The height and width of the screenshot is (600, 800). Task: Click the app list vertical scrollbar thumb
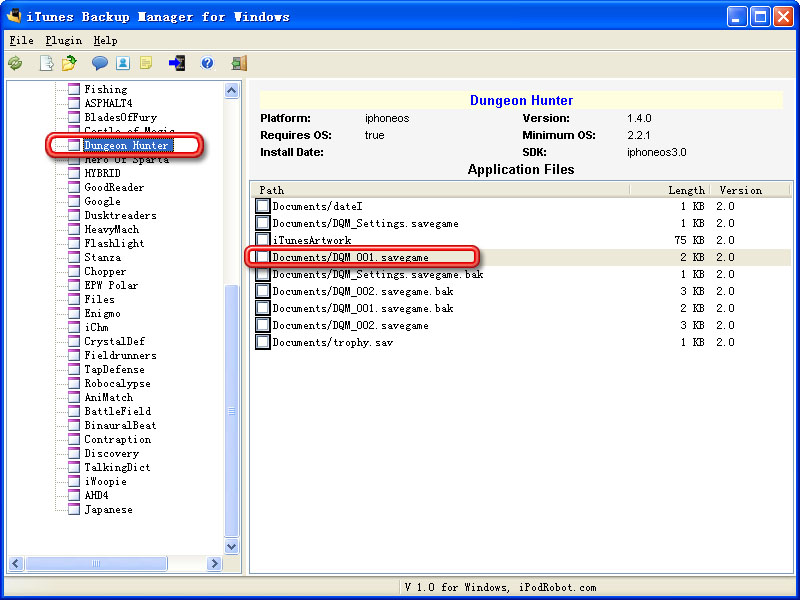[x=232, y=410]
